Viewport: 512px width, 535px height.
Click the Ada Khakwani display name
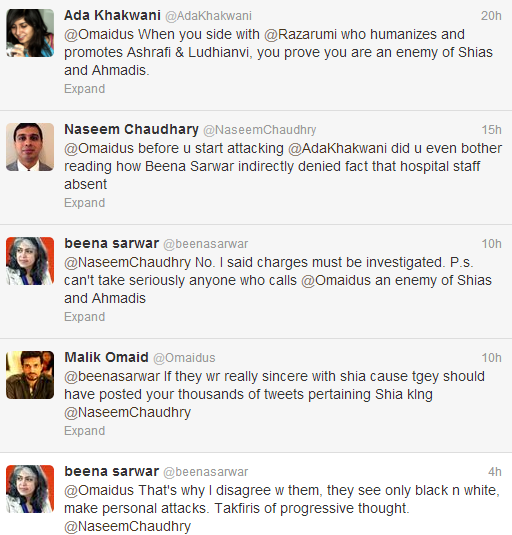pos(112,15)
